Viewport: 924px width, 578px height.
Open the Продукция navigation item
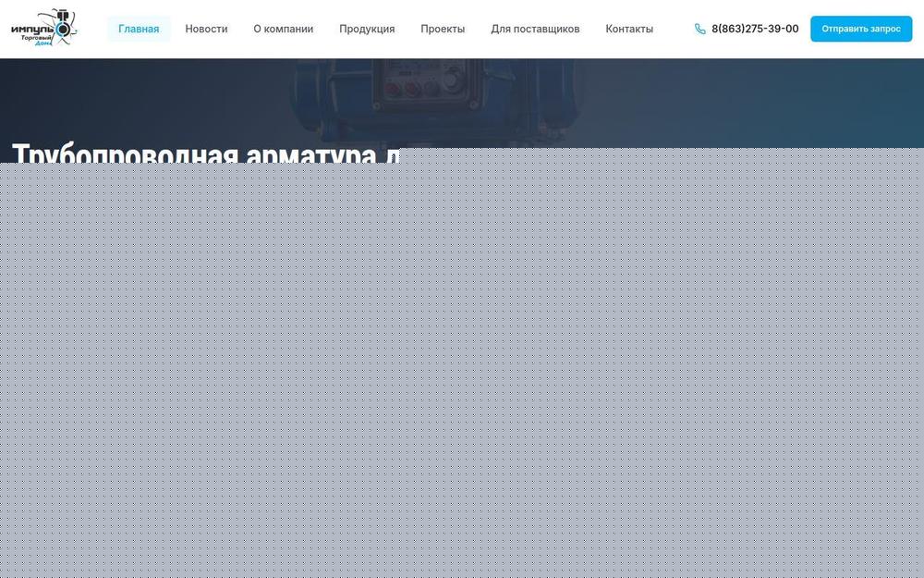click(x=367, y=29)
